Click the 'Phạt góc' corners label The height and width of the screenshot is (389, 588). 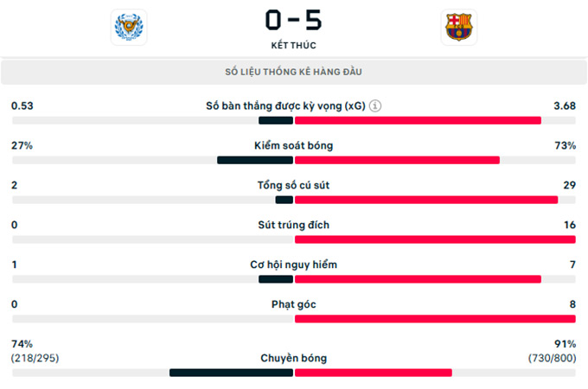pyautogui.click(x=294, y=304)
